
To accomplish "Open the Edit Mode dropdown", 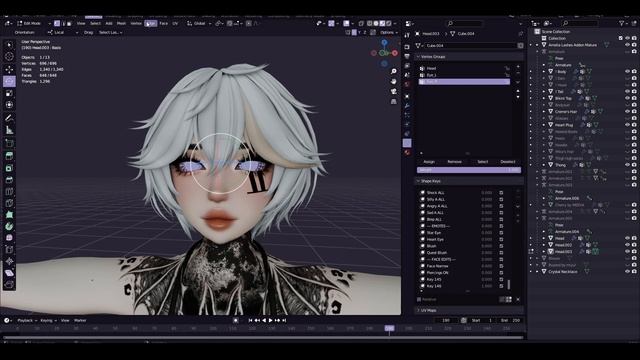I will point(33,23).
